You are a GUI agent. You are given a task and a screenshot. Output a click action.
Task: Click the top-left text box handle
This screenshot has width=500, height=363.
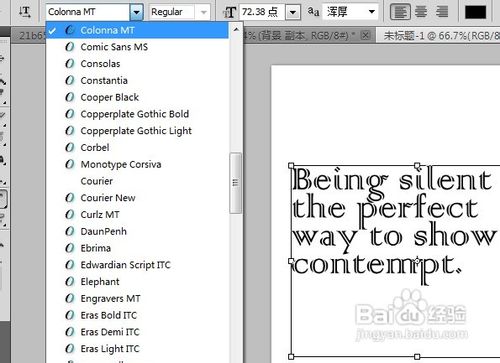pyautogui.click(x=291, y=165)
